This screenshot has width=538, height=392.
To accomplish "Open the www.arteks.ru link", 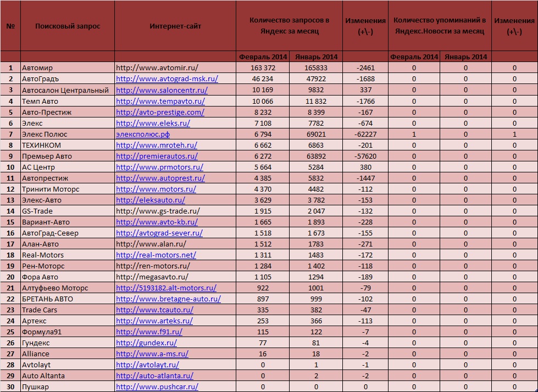I will pos(154,321).
